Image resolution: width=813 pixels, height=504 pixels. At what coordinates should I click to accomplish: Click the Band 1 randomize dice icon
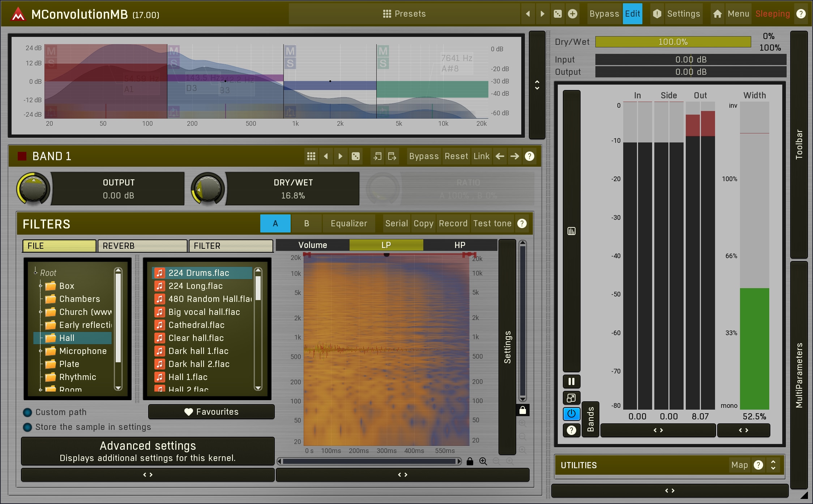tap(356, 156)
